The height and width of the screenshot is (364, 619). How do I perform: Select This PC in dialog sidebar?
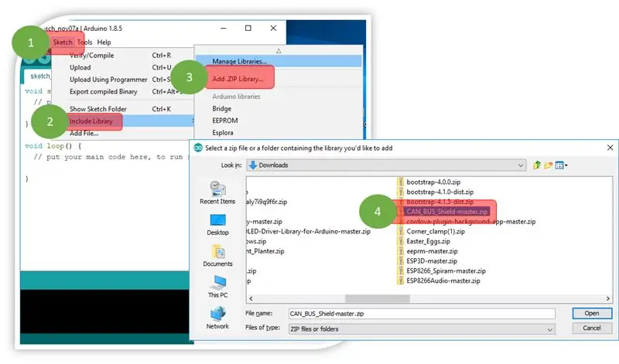[217, 287]
